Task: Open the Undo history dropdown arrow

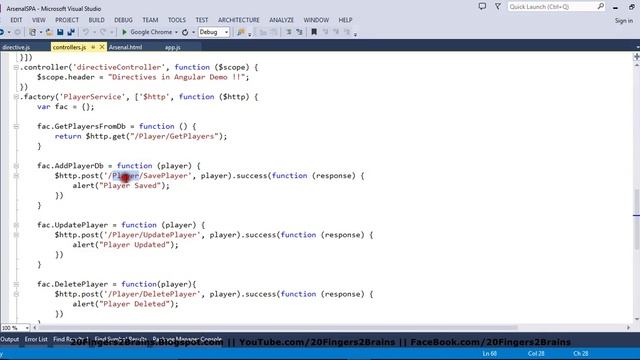Action: (94, 32)
